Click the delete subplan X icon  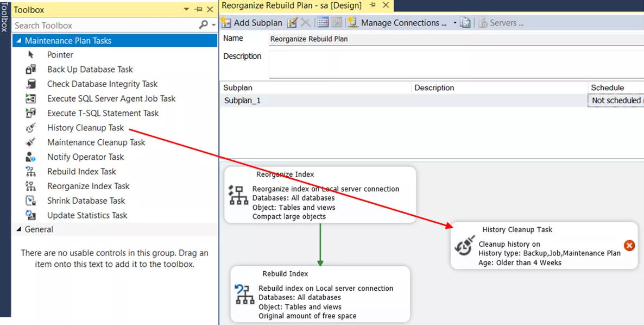coord(306,23)
